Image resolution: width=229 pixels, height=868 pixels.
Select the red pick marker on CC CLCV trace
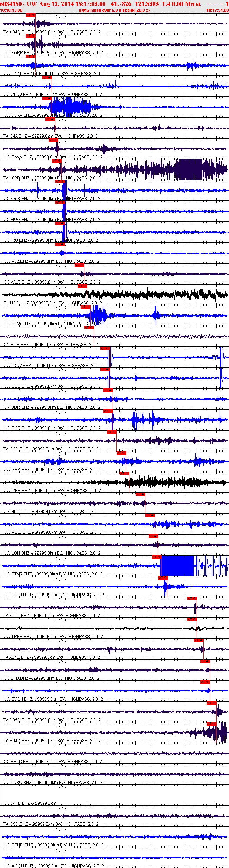[47, 77]
